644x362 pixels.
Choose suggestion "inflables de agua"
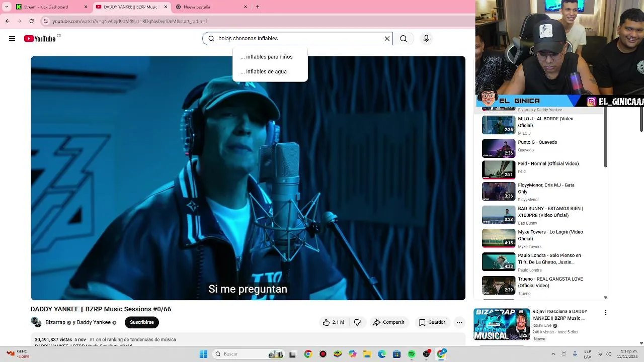tap(270, 71)
